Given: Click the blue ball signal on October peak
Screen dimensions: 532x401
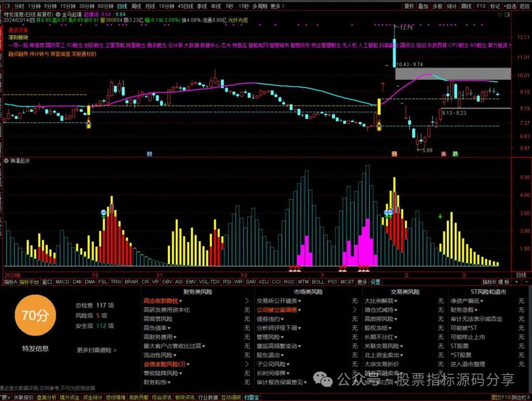Looking at the screenshot, I should point(104,213).
